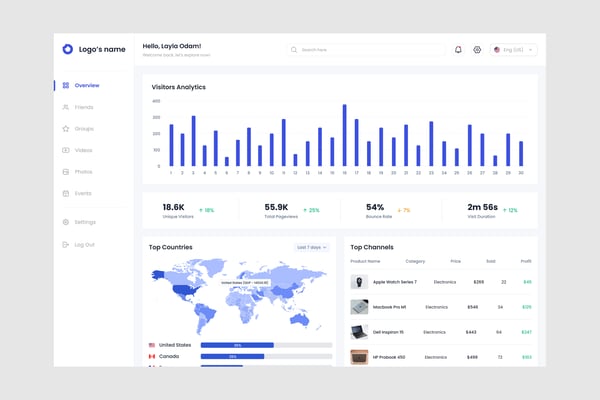
Task: Click the Top Channels heading
Action: pyautogui.click(x=372, y=247)
